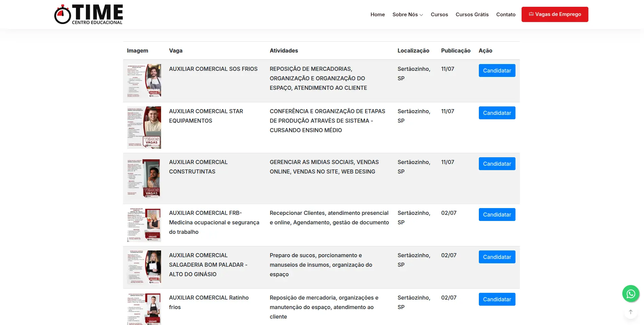Viewport: 644px width, 325px height.
Task: Open the Cursos menu item
Action: 439,15
